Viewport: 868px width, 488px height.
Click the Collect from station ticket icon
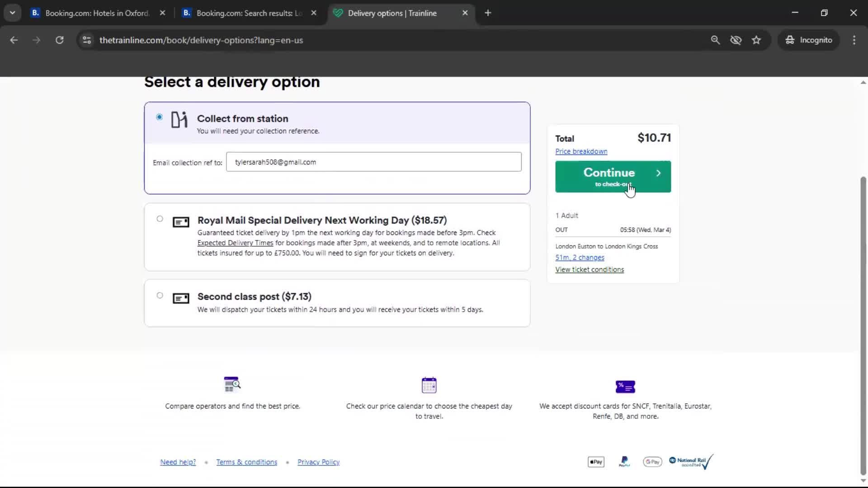pyautogui.click(x=179, y=120)
